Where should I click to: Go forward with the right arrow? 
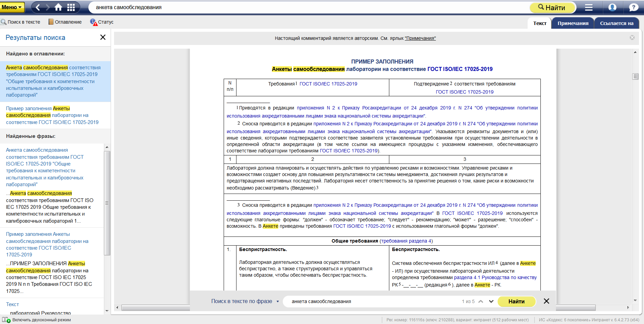pos(48,7)
